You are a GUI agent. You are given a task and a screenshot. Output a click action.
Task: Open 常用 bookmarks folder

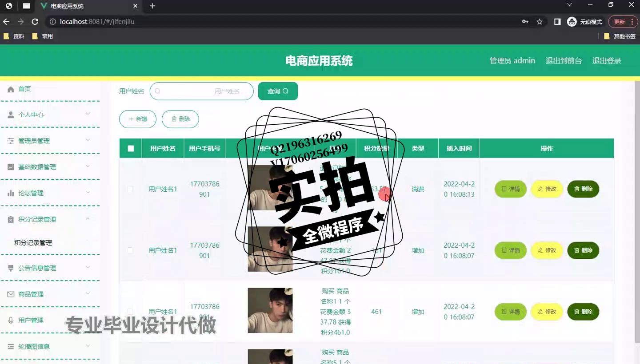pos(43,36)
